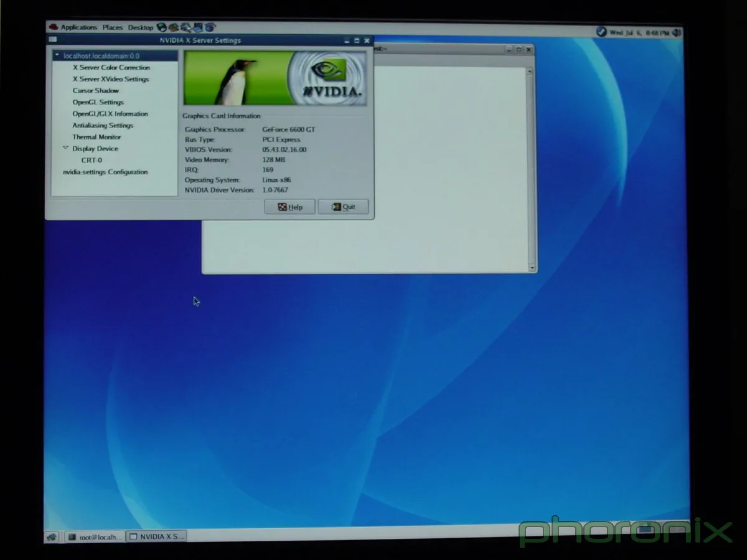
Task: Select Display Device in the tree
Action: (x=95, y=149)
